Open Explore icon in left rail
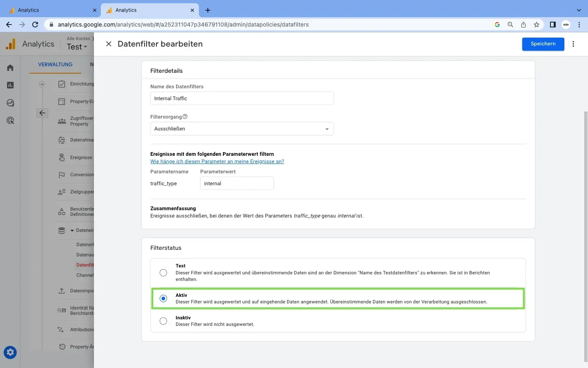This screenshot has width=588, height=368. [x=10, y=103]
